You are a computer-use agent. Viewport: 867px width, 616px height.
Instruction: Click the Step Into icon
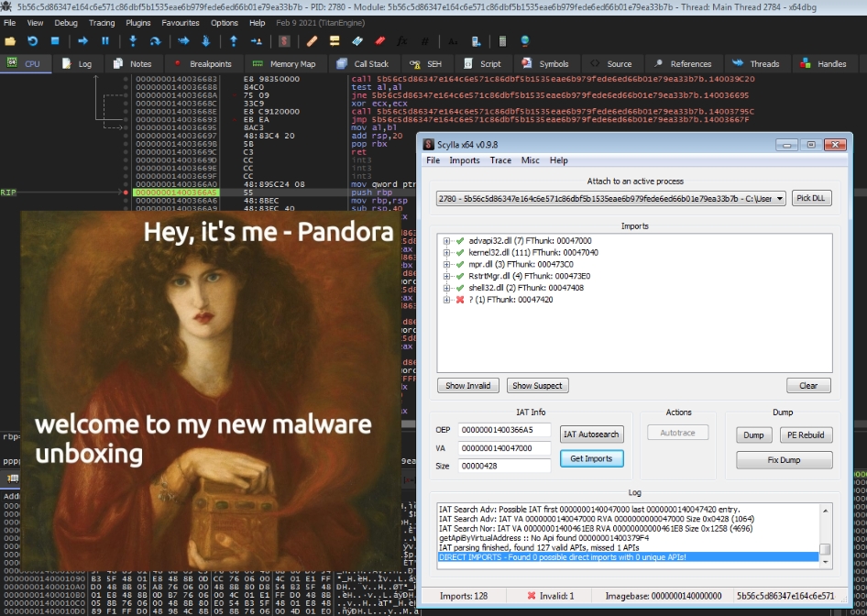(x=133, y=41)
